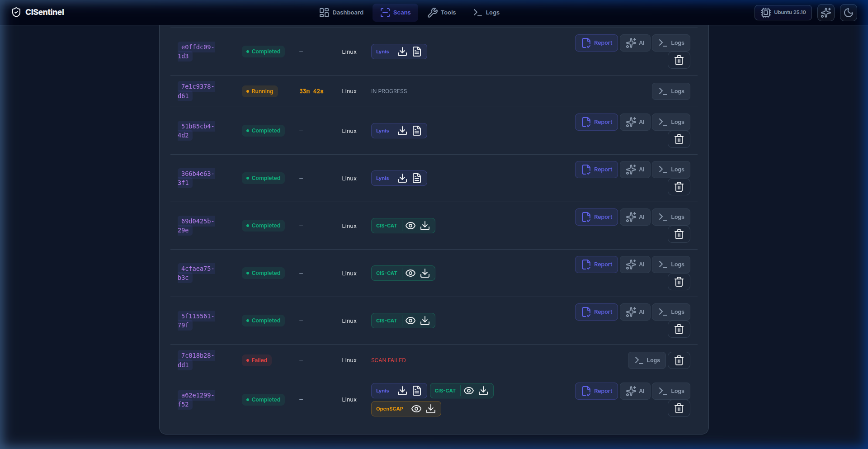
Task: Delete scan 69d0425b-29e with the trash icon
Action: (x=679, y=234)
